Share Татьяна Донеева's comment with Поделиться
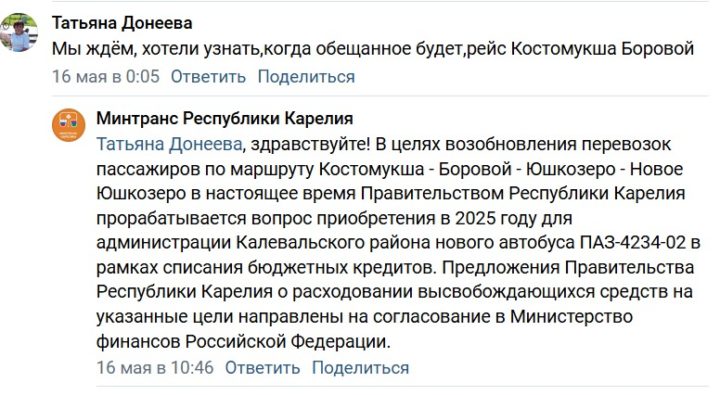720x395 pixels. point(306,76)
